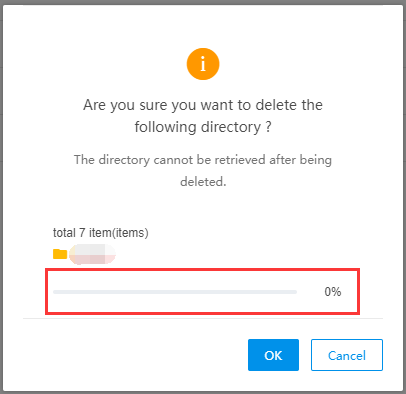Click the "cannot be retrieved" warning text

coord(210,160)
